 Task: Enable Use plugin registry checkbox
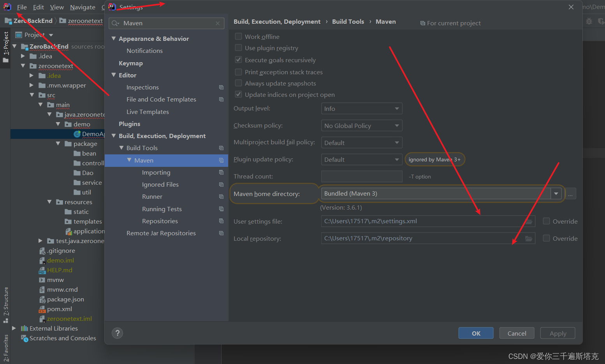pyautogui.click(x=239, y=48)
